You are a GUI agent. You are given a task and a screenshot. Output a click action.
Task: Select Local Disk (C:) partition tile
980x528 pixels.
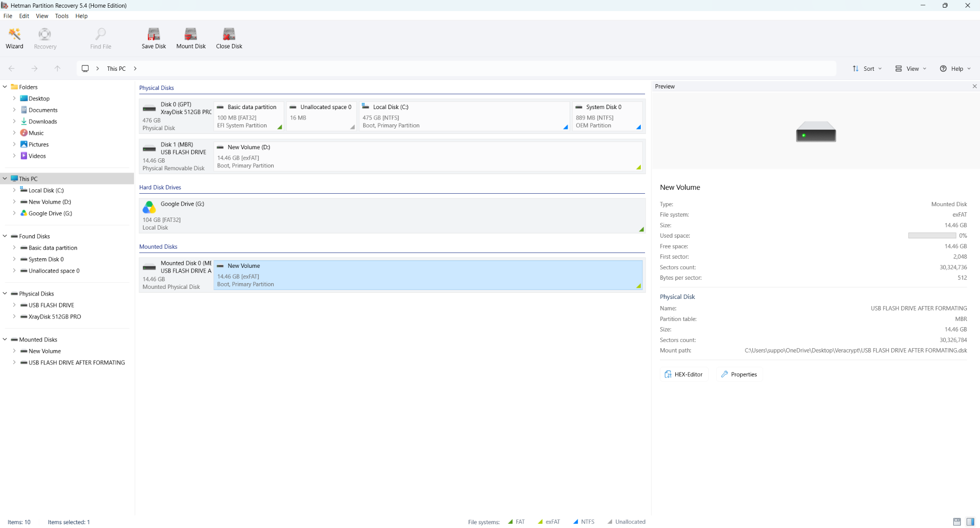click(x=464, y=116)
